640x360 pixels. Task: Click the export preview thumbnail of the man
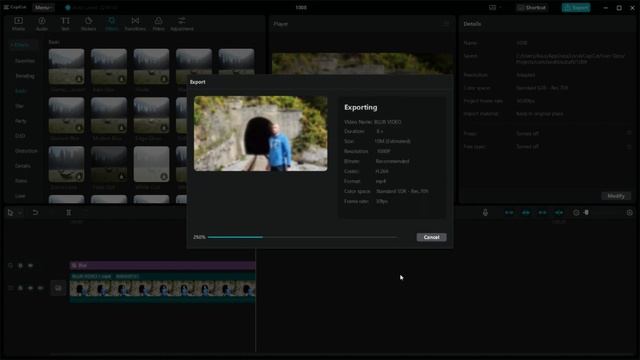tap(260, 133)
